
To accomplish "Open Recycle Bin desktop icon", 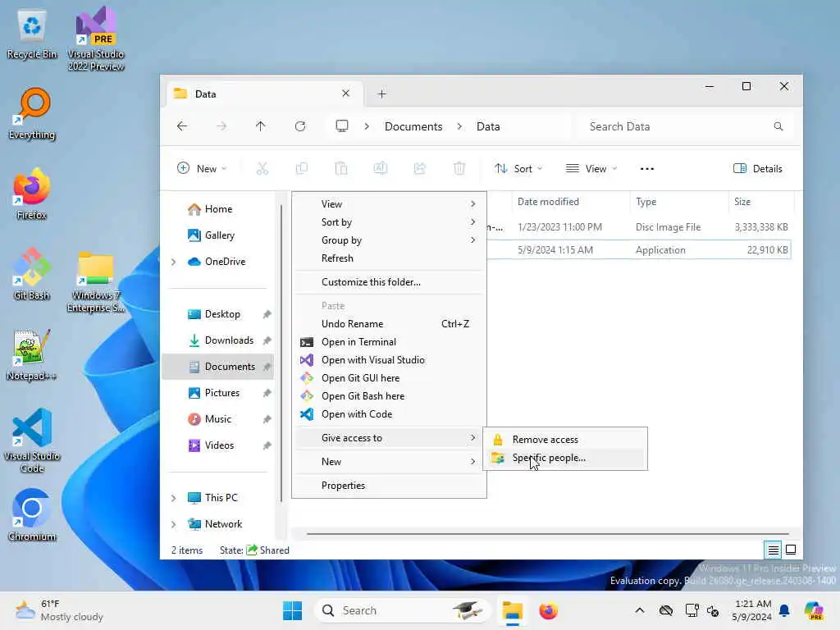I will point(32,34).
